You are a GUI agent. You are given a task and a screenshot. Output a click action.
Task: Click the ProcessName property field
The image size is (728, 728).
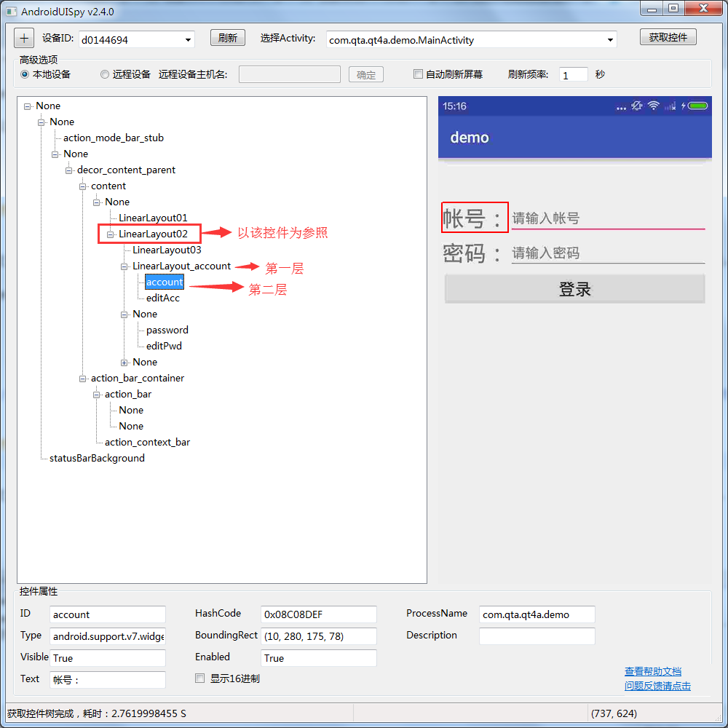coord(537,614)
